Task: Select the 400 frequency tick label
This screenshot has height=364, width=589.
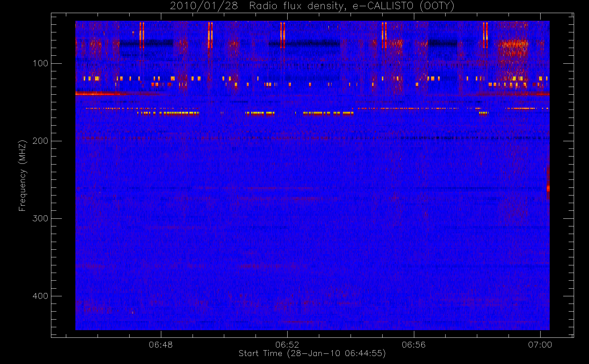Action: tap(40, 296)
